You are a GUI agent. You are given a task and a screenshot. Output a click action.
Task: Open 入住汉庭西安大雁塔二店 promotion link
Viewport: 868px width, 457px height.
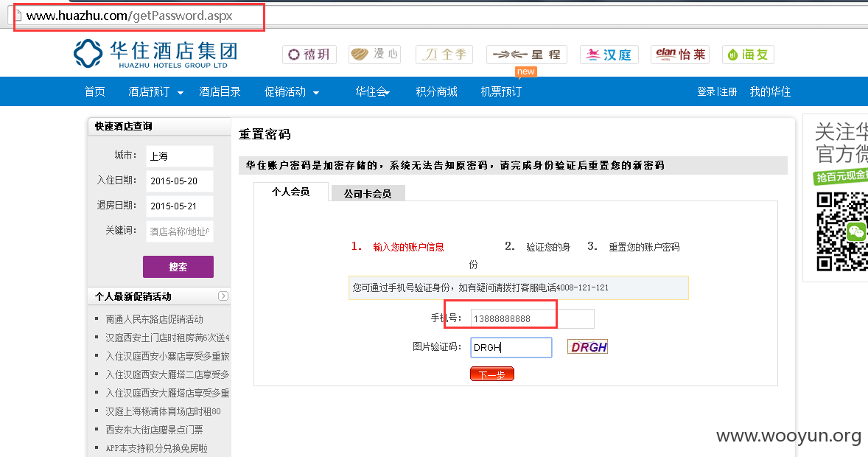point(168,374)
